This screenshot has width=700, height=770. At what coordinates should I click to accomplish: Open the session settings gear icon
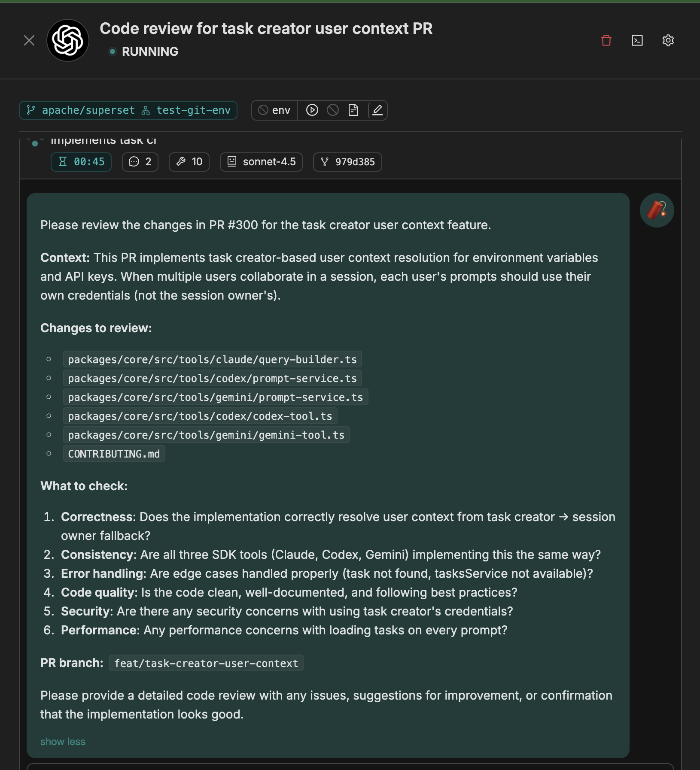[x=668, y=40]
